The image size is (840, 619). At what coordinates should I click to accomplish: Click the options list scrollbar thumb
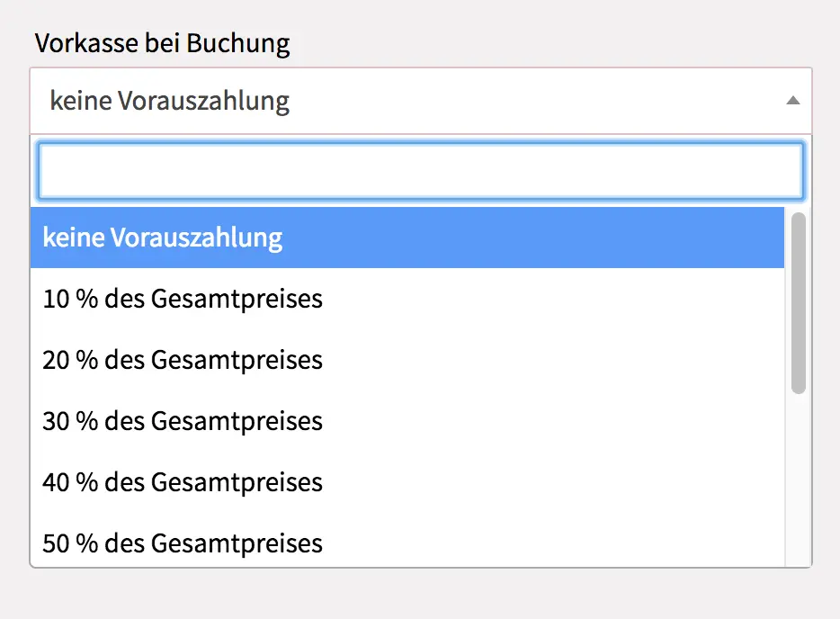pos(798,302)
